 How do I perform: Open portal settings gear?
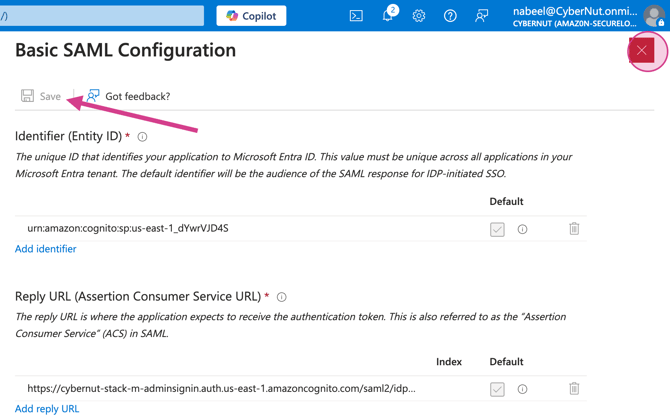pyautogui.click(x=419, y=16)
